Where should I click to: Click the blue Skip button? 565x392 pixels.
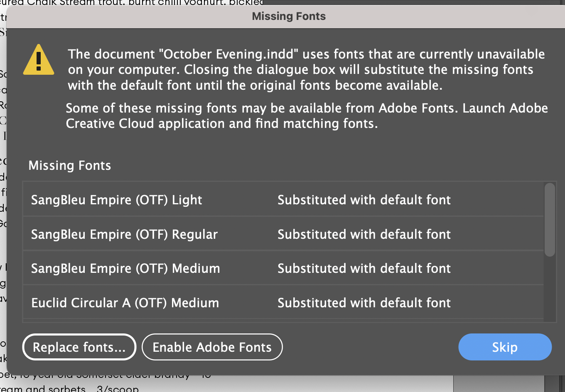point(505,347)
